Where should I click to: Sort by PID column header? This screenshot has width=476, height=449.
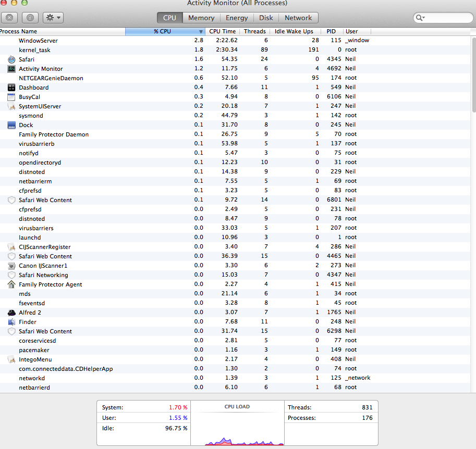pyautogui.click(x=331, y=31)
